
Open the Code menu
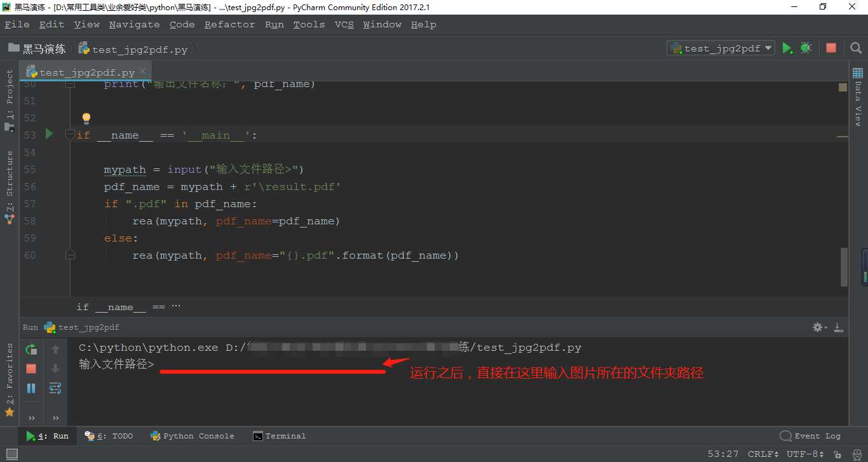[x=182, y=24]
